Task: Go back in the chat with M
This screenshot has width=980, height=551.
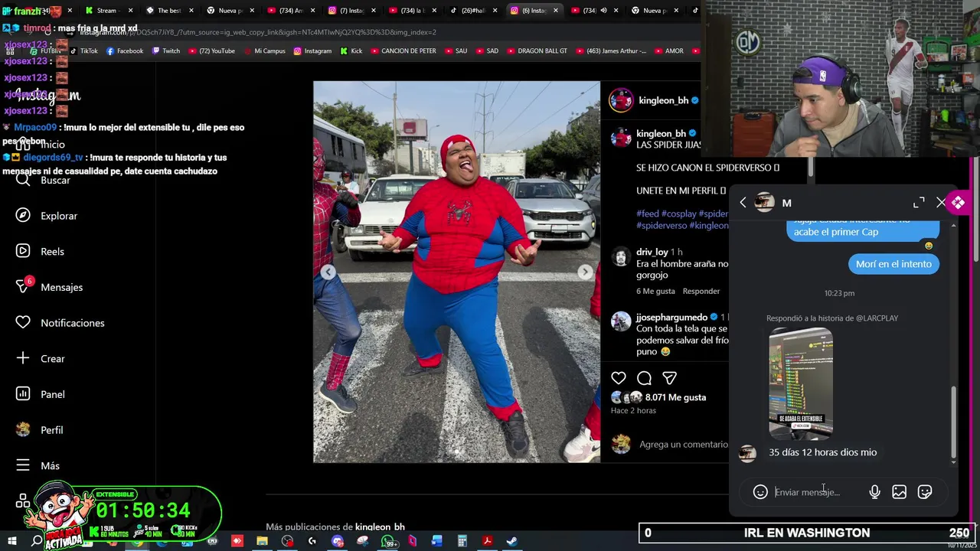Action: click(x=743, y=203)
